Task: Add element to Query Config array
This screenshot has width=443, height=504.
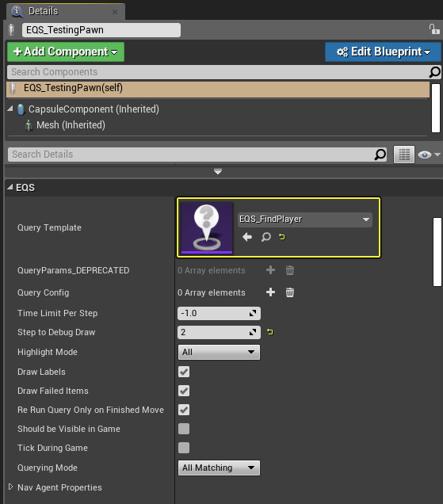Action: click(271, 292)
